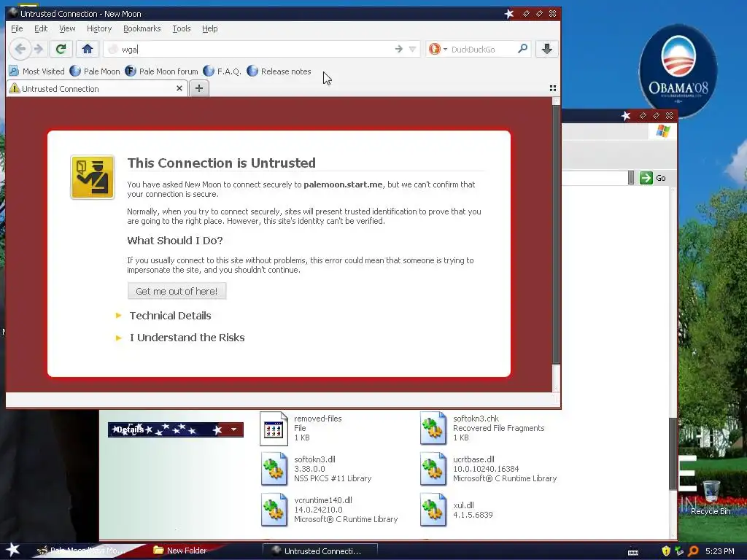This screenshot has width=747, height=560.
Task: Open the Pale Moon bookmark
Action: click(x=95, y=71)
